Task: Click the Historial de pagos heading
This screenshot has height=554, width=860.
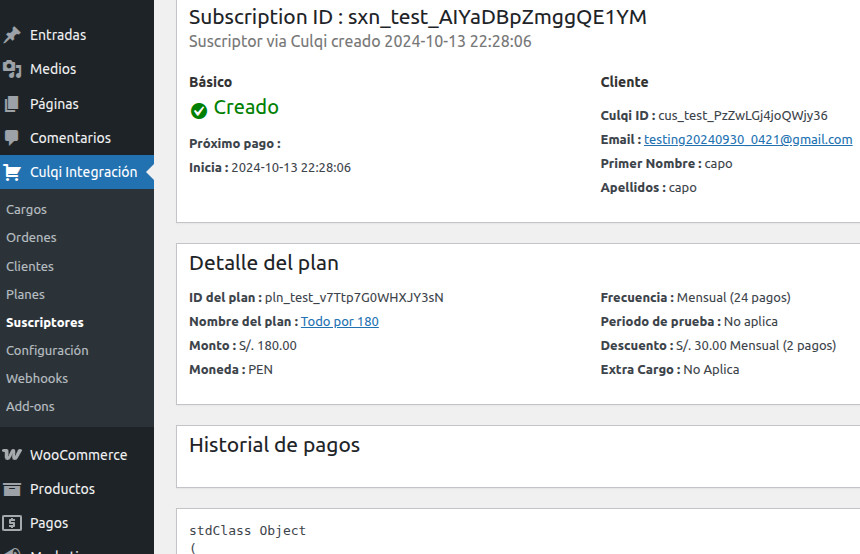Action: (274, 445)
